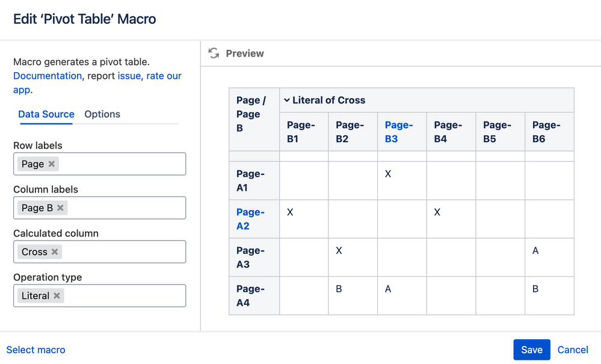This screenshot has width=601, height=364.
Task: Open the Page-B3 column header link
Action: pos(399,132)
